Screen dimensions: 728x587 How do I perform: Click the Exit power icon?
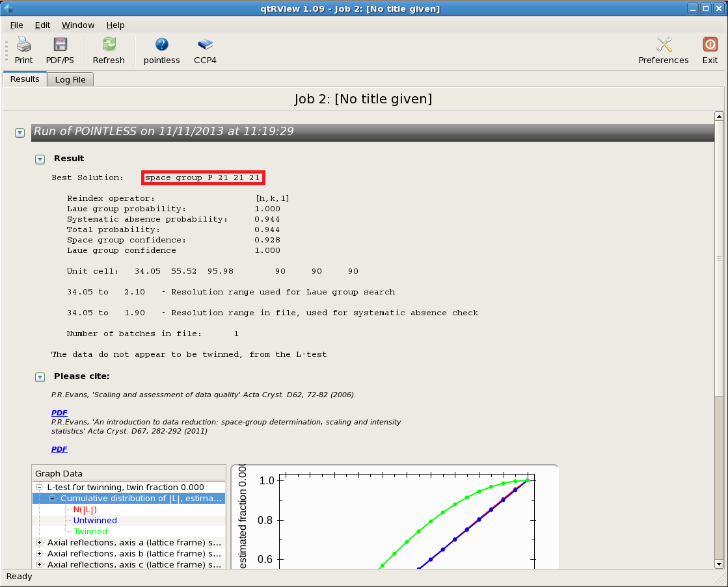[x=710, y=45]
